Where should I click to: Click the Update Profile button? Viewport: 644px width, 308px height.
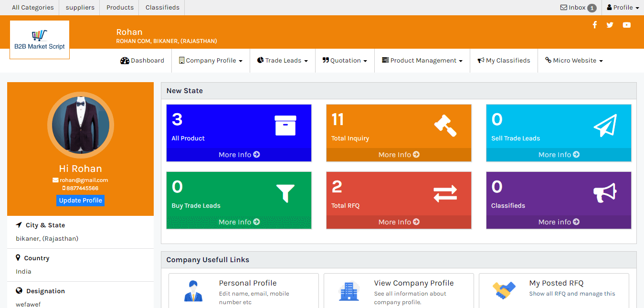80,201
